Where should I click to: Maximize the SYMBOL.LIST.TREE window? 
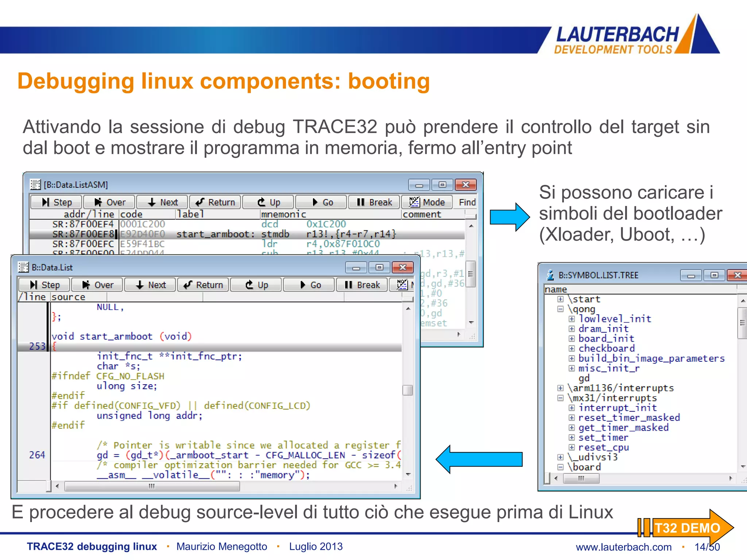714,275
